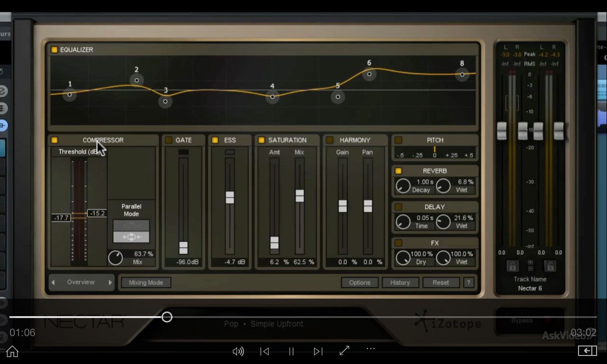Click the Saturation Mix slider handle

click(x=300, y=195)
